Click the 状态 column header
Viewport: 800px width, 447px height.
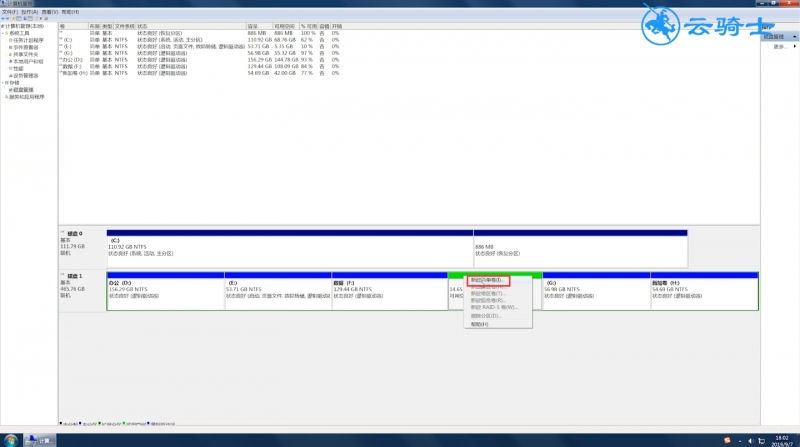point(190,26)
